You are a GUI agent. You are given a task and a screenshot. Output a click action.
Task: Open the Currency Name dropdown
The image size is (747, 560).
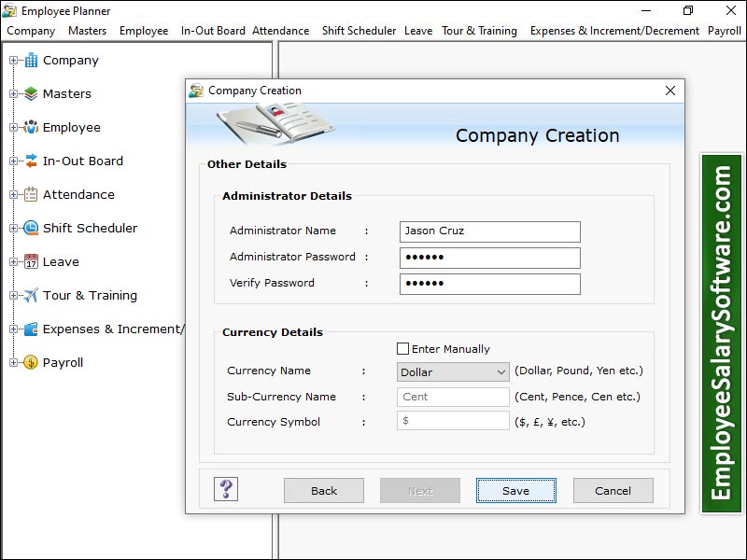click(x=453, y=372)
